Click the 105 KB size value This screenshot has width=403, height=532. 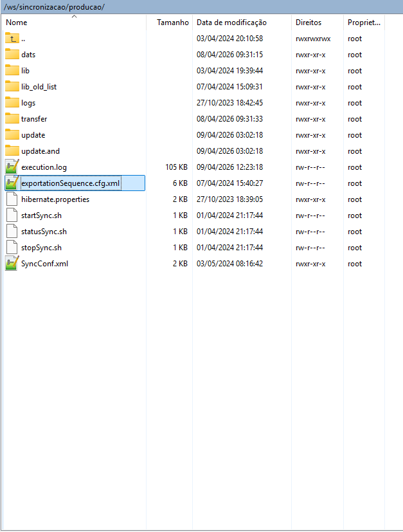coord(176,167)
